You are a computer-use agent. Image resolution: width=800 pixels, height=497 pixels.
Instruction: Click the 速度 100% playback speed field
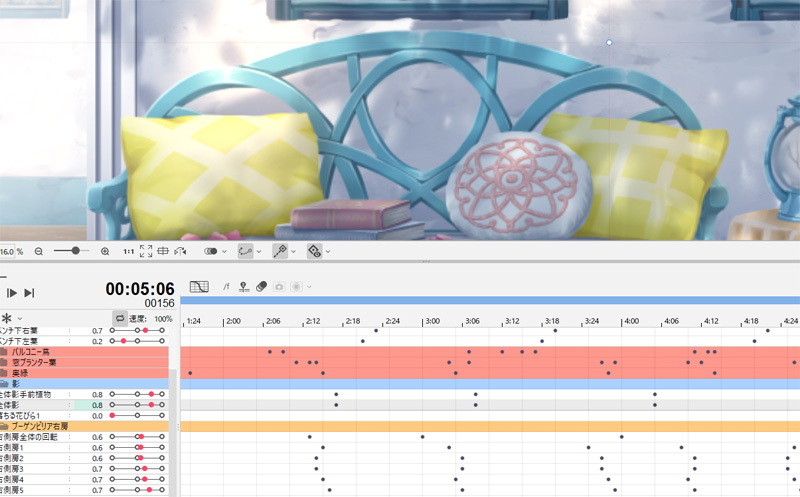tap(150, 318)
